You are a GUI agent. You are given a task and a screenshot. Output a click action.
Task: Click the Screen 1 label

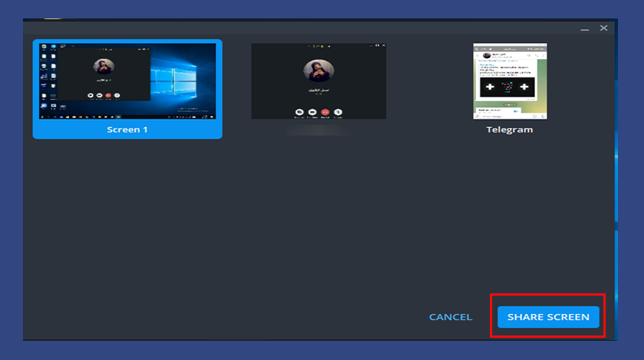tap(127, 129)
